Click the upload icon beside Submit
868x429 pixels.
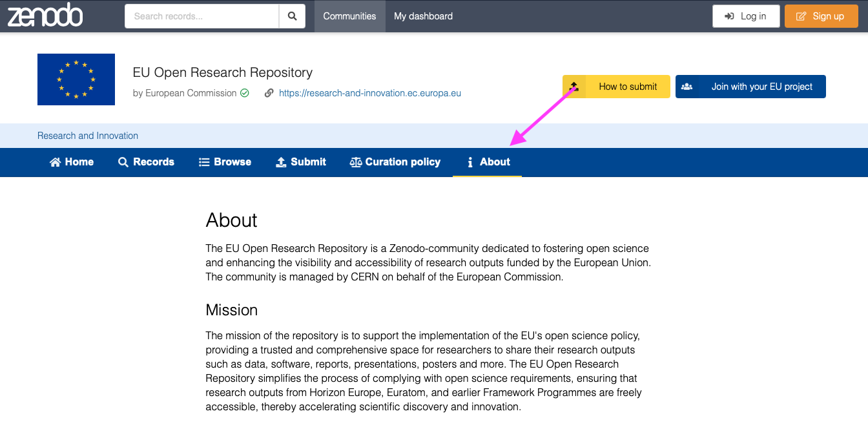[281, 162]
